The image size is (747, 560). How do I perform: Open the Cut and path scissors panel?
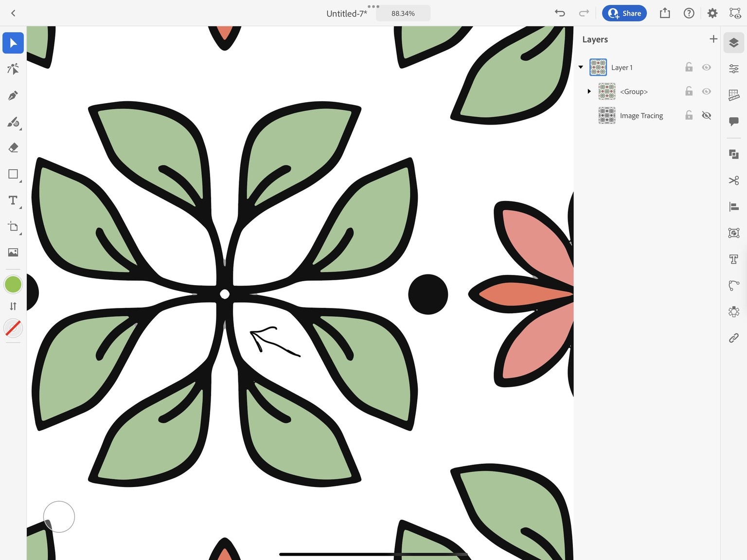point(734,181)
